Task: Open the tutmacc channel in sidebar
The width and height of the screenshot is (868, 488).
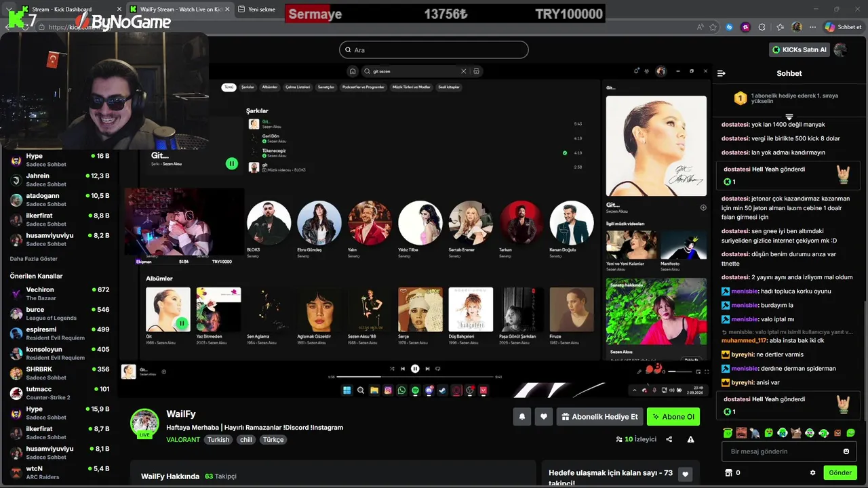Action: pos(60,393)
